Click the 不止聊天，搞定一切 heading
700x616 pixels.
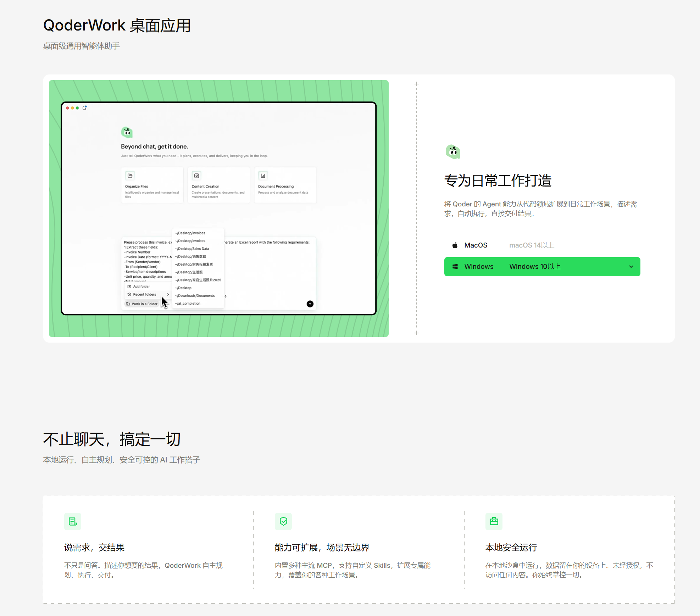pyautogui.click(x=112, y=439)
